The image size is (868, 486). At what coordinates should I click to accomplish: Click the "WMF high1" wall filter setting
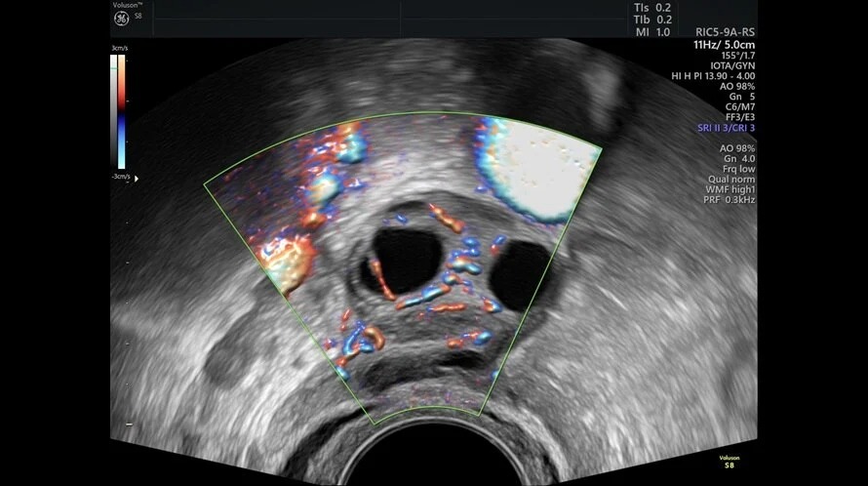click(x=730, y=189)
